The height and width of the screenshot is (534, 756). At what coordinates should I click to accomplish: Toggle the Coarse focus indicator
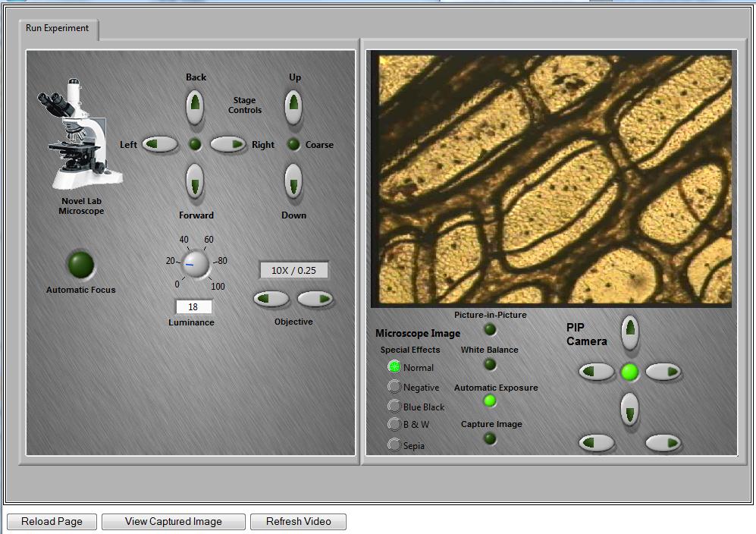[293, 144]
